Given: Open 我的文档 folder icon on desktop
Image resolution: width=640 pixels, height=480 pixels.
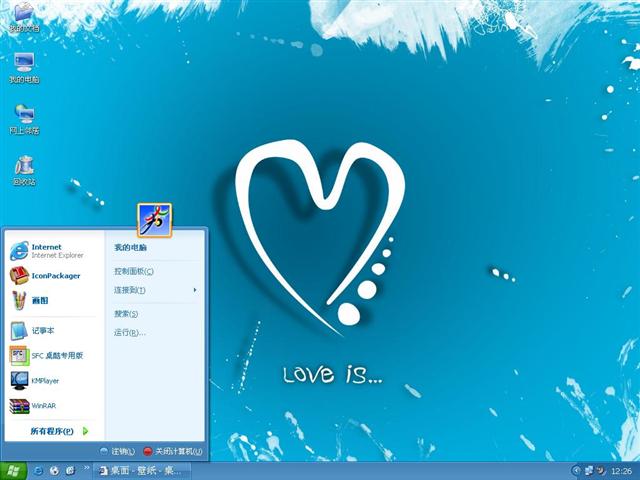Looking at the screenshot, I should tap(24, 17).
